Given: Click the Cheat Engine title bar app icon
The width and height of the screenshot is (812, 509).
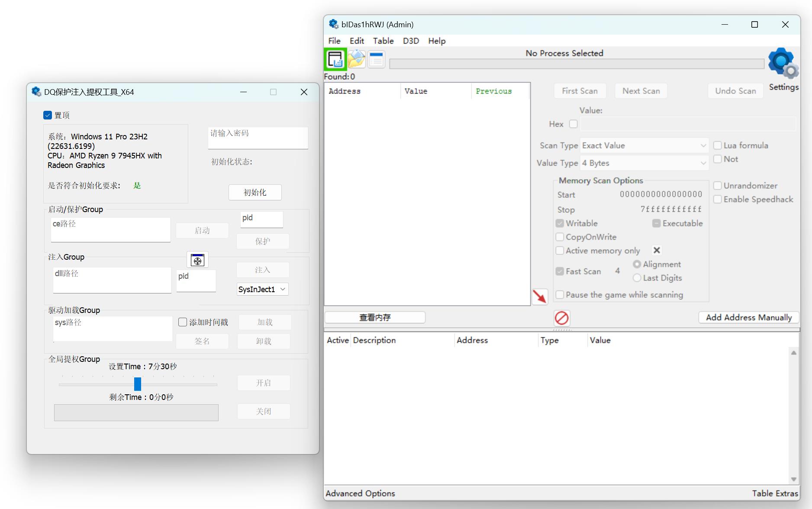Looking at the screenshot, I should 333,24.
